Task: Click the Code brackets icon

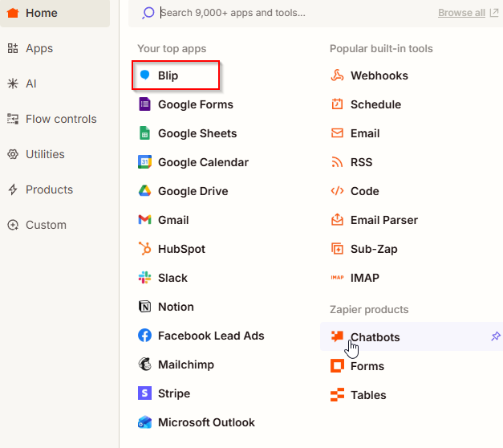Action: pyautogui.click(x=337, y=191)
